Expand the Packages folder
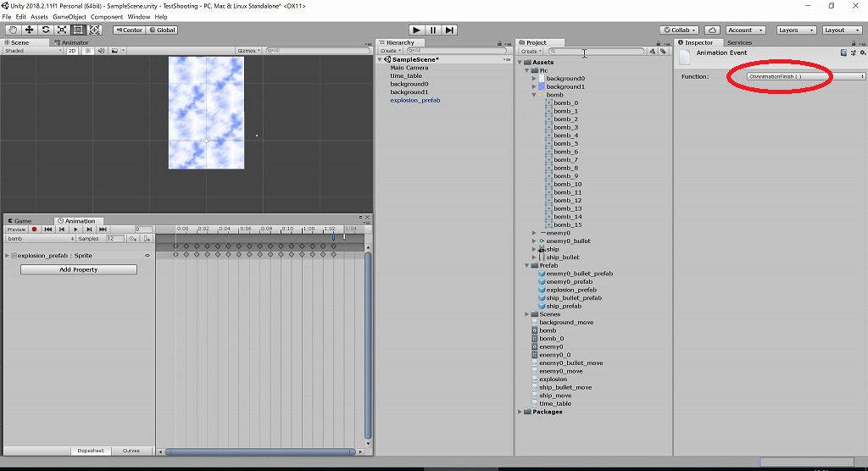 coord(520,412)
